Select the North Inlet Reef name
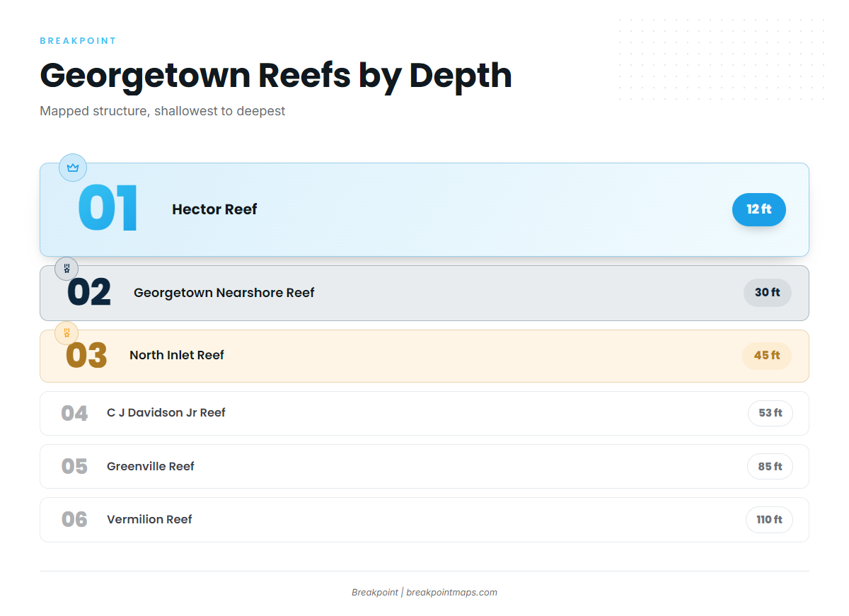Image resolution: width=849 pixels, height=616 pixels. 177,356
